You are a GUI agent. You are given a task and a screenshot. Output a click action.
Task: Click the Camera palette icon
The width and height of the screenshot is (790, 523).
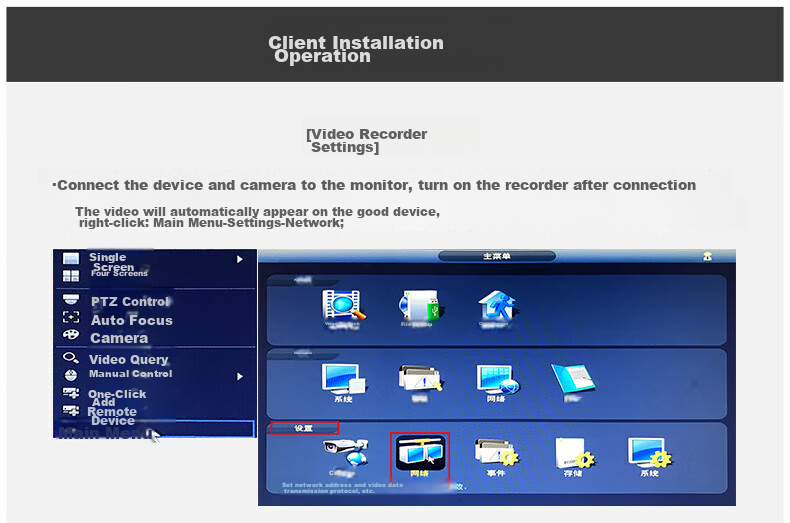71,335
